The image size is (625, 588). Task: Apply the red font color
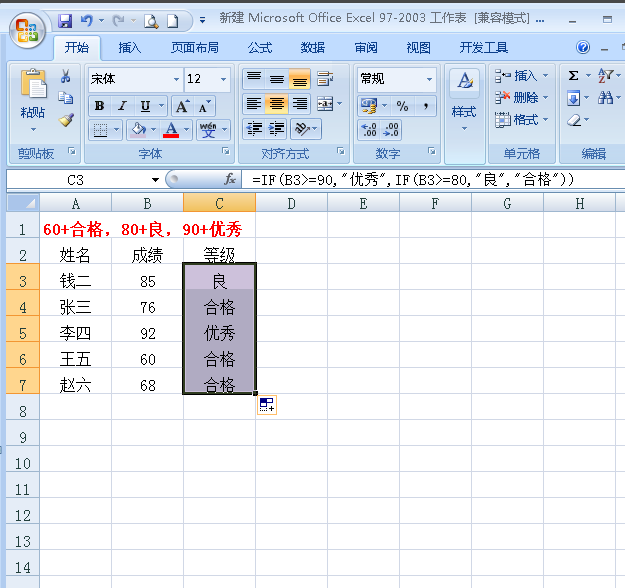[171, 129]
